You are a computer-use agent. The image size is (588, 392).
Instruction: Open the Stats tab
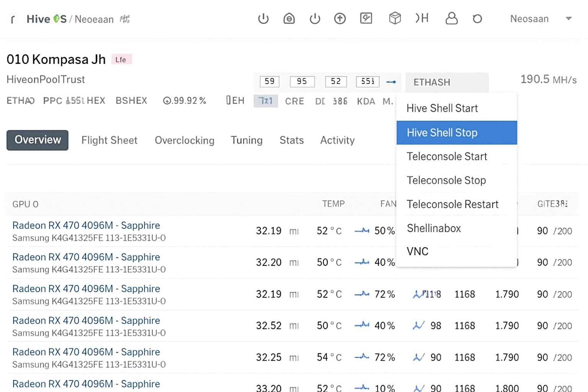(292, 140)
